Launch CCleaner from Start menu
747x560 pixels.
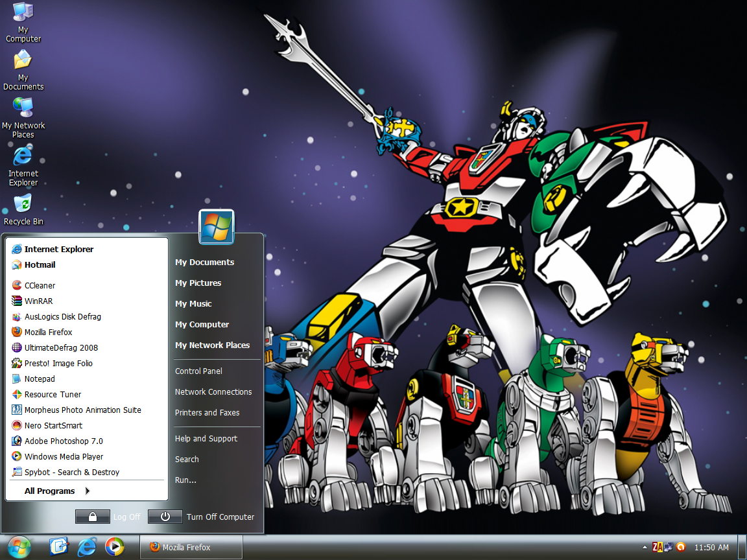(87, 285)
